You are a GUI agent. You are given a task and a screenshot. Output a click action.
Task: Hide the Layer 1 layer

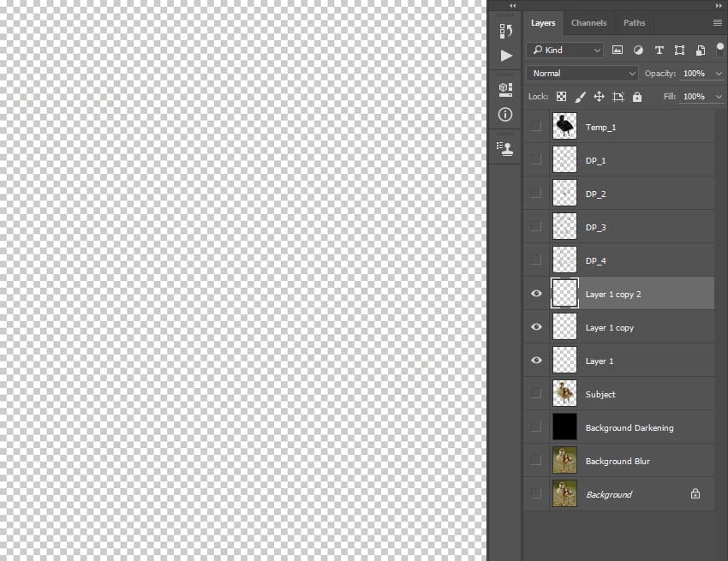click(536, 360)
